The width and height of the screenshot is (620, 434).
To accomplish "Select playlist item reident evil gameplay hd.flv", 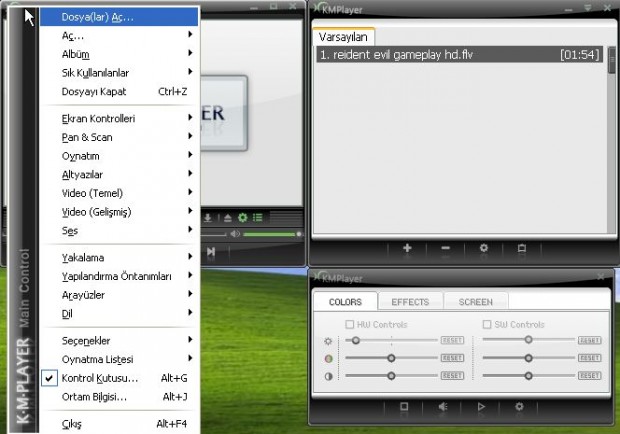I will point(459,55).
